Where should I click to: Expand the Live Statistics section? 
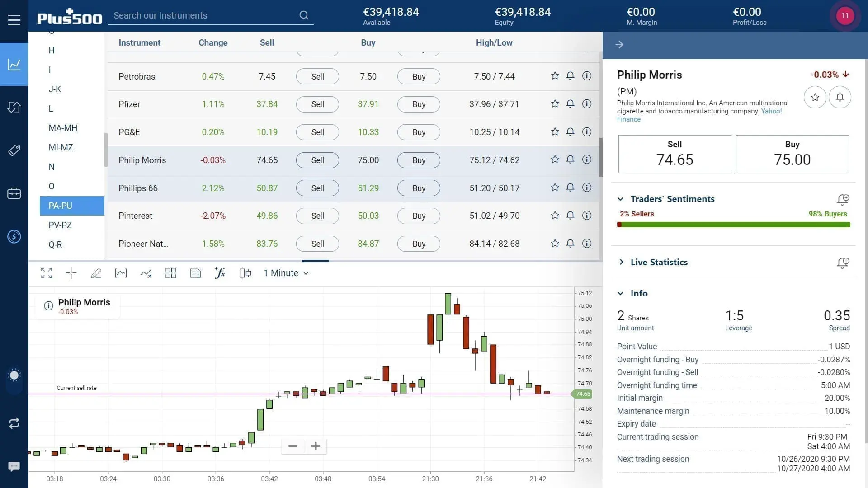click(x=621, y=262)
